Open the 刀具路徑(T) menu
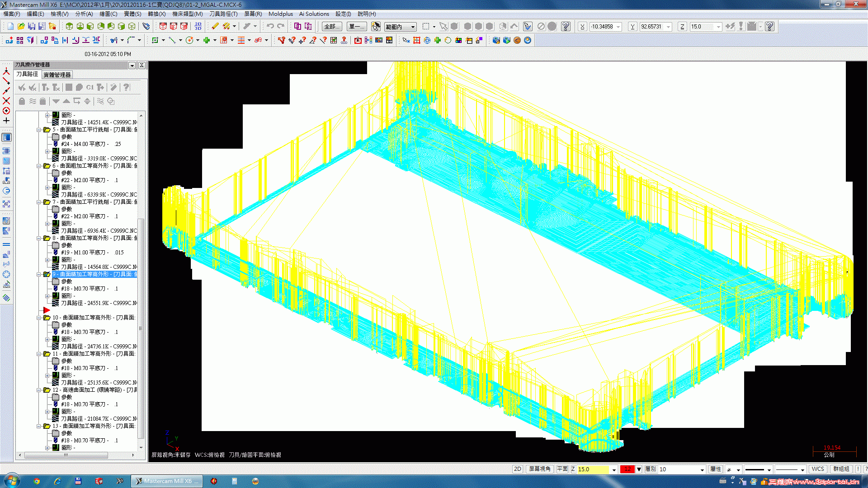The width and height of the screenshot is (868, 488). click(223, 14)
